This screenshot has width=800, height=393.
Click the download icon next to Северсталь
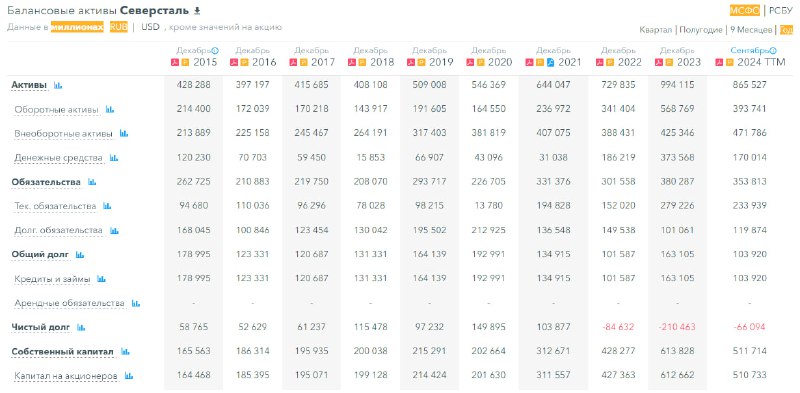click(x=198, y=11)
